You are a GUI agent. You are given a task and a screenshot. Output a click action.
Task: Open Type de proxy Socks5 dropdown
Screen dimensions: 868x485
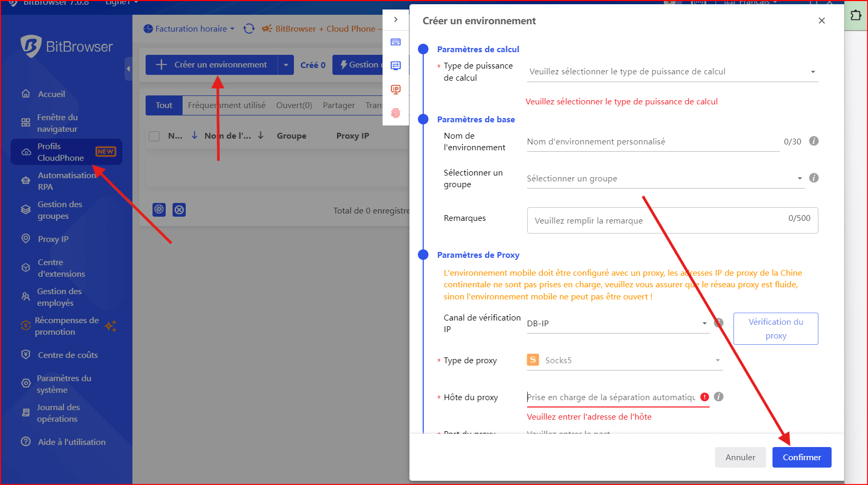(x=625, y=360)
